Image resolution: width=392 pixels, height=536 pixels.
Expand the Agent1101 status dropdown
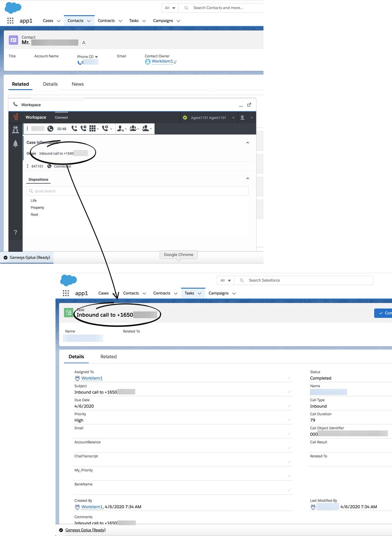[x=233, y=118]
